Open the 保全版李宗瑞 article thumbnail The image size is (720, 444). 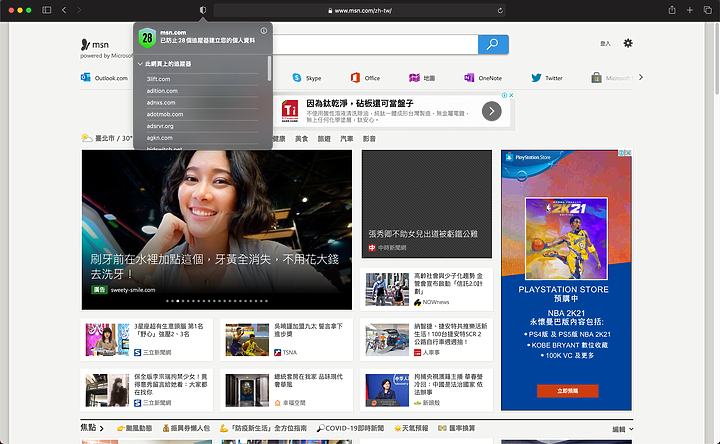(107, 390)
